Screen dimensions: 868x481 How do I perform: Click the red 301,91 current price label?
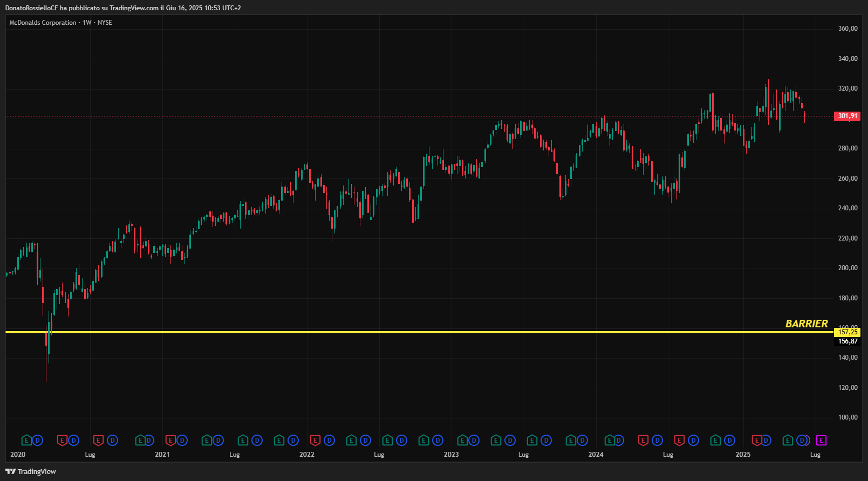(848, 116)
